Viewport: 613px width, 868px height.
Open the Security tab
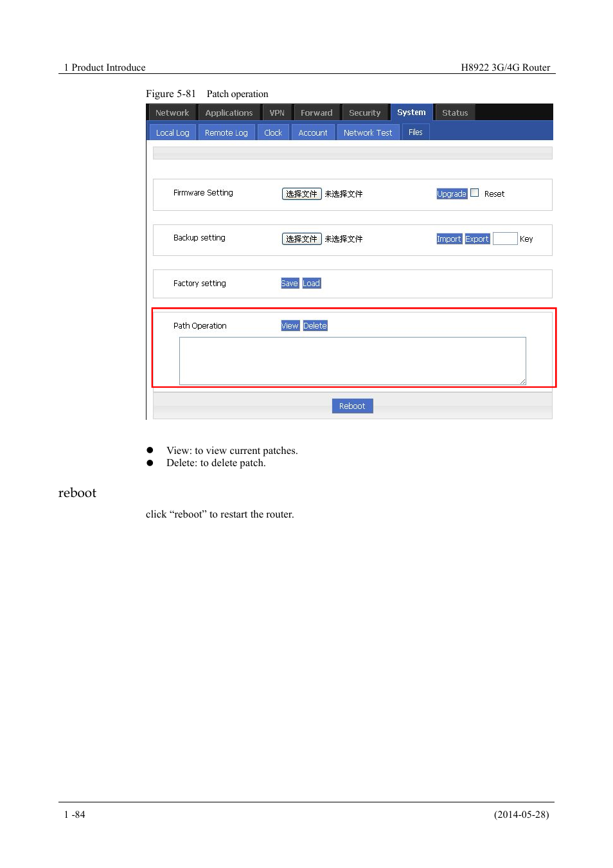coord(365,113)
